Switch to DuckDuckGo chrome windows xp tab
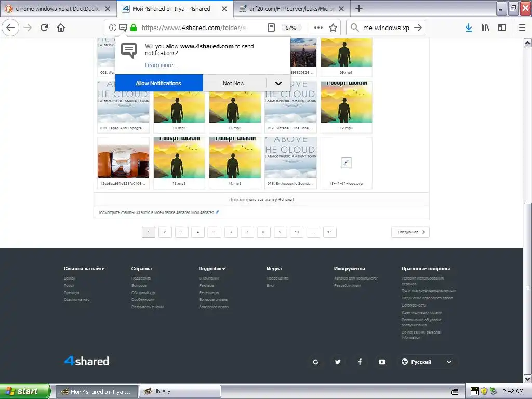Image resolution: width=532 pixels, height=399 pixels. (x=58, y=9)
